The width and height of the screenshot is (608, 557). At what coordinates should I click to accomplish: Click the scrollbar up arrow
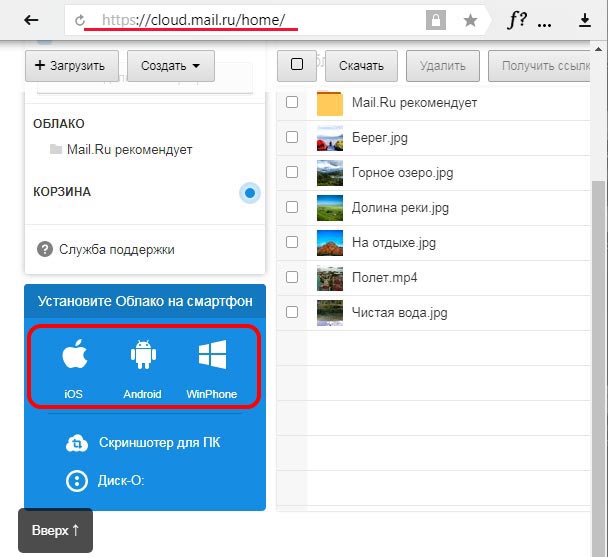pos(598,50)
